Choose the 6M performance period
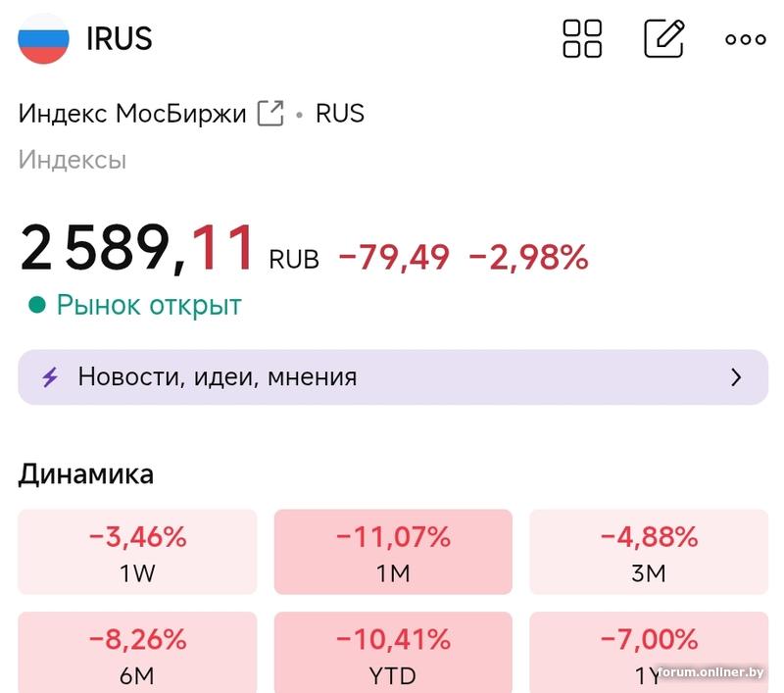The height and width of the screenshot is (693, 784). pos(137,654)
